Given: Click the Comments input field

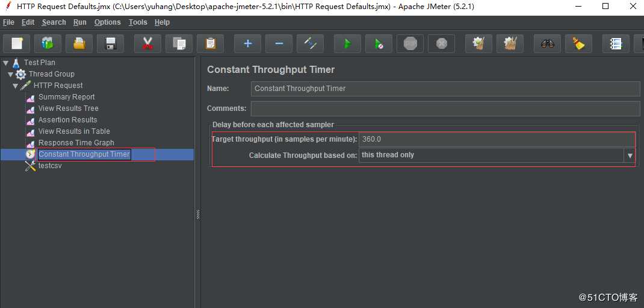Looking at the screenshot, I should (x=445, y=108).
